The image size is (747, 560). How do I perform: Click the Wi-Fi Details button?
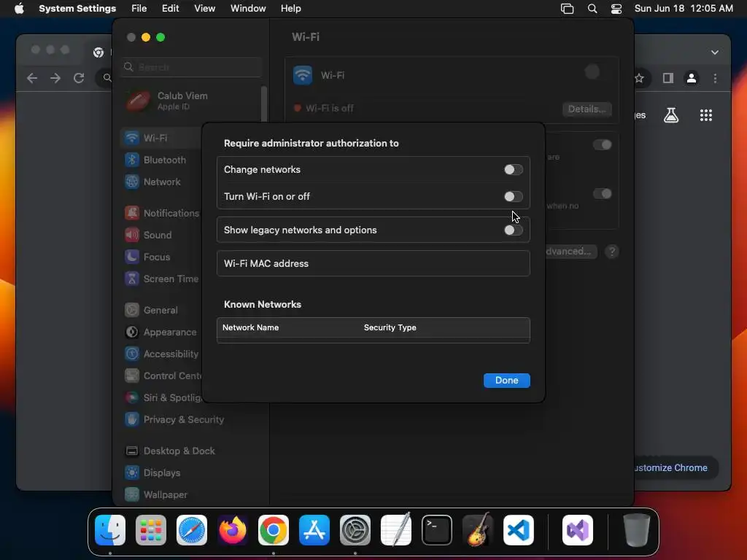pyautogui.click(x=587, y=109)
